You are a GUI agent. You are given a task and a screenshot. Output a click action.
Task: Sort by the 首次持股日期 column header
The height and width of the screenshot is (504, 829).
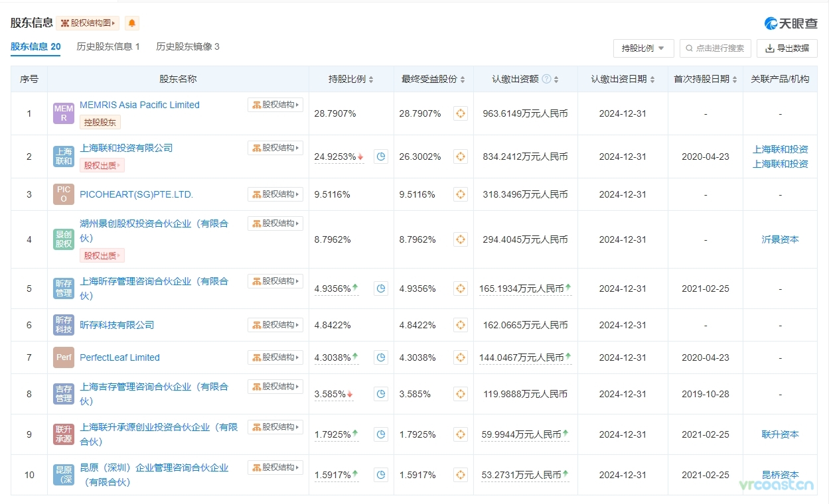[x=706, y=79]
